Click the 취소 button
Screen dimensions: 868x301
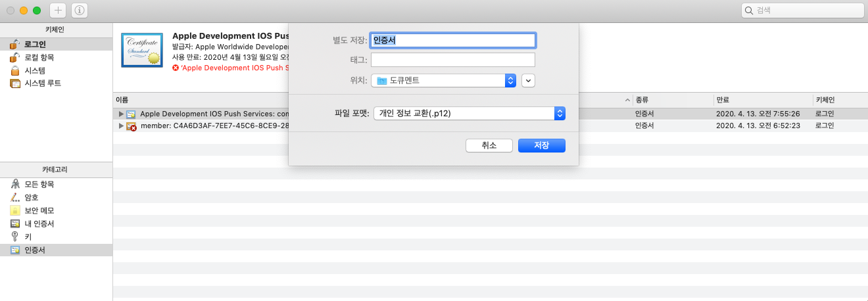[x=489, y=145]
